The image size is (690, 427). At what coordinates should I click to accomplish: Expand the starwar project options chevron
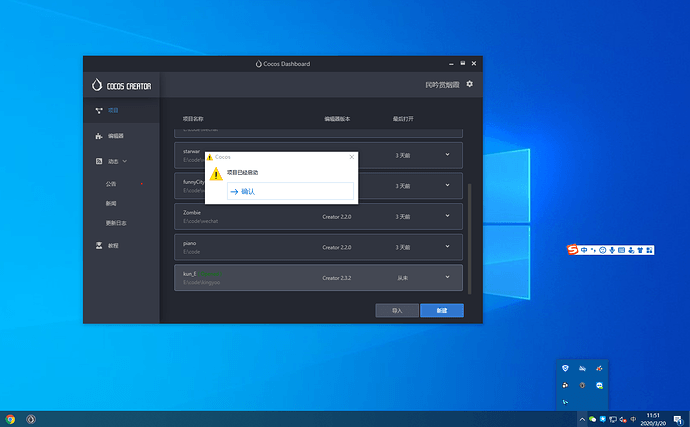448,155
